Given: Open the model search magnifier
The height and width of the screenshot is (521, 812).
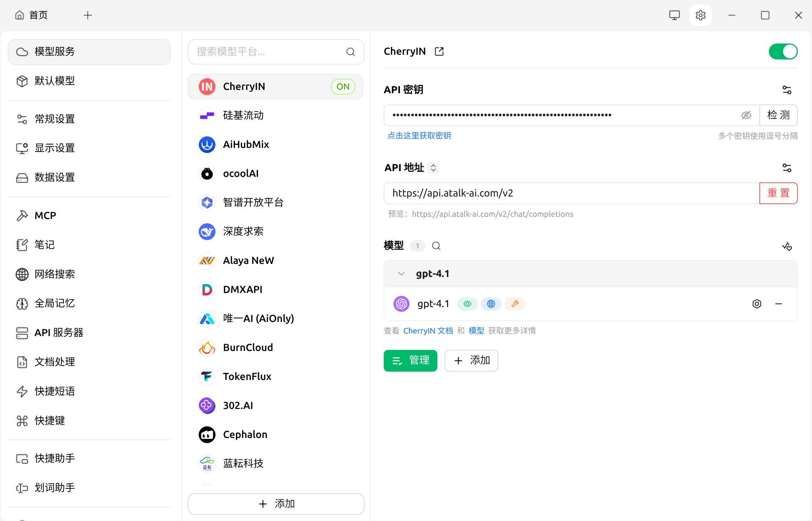Looking at the screenshot, I should click(436, 246).
